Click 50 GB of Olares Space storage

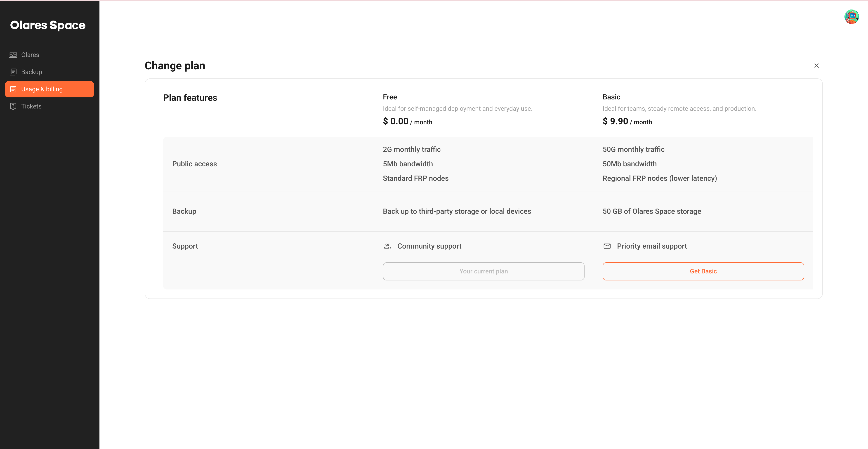coord(652,212)
